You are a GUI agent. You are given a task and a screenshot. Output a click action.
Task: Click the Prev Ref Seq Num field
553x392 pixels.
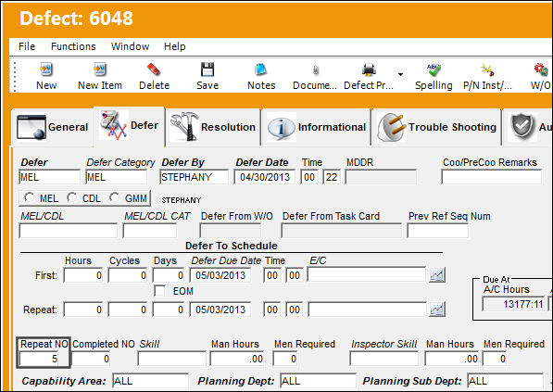click(437, 231)
